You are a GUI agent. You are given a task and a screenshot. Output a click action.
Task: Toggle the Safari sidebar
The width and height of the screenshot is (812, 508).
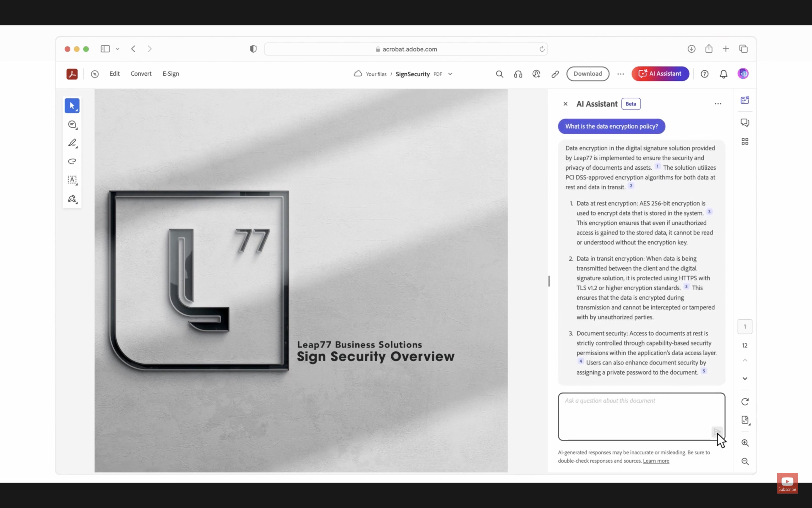tap(105, 49)
